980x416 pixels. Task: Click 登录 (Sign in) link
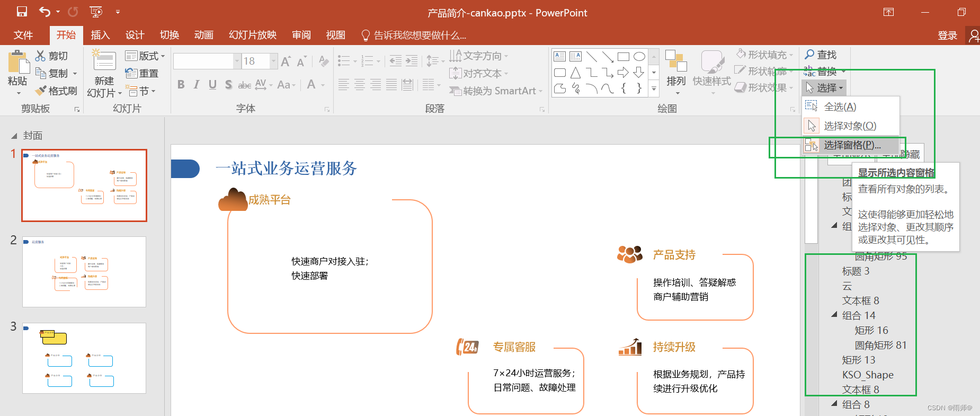[947, 36]
